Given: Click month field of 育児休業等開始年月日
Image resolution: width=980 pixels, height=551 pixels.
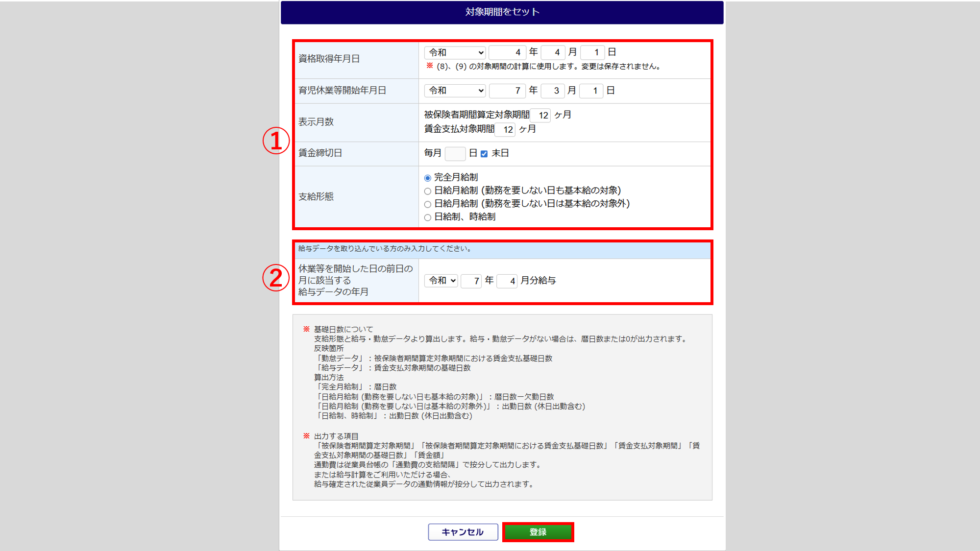Looking at the screenshot, I should [x=552, y=91].
